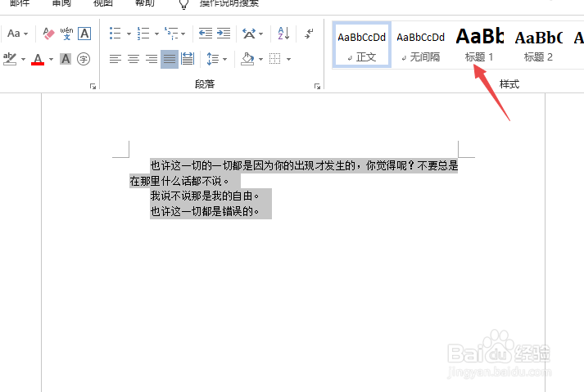Apply numbered list formatting

[143, 34]
